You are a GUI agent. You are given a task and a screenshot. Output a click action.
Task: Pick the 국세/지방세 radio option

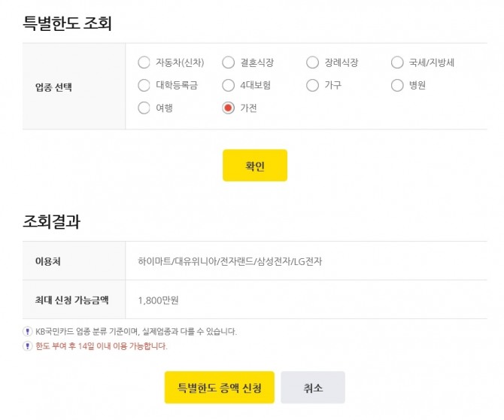pos(398,62)
